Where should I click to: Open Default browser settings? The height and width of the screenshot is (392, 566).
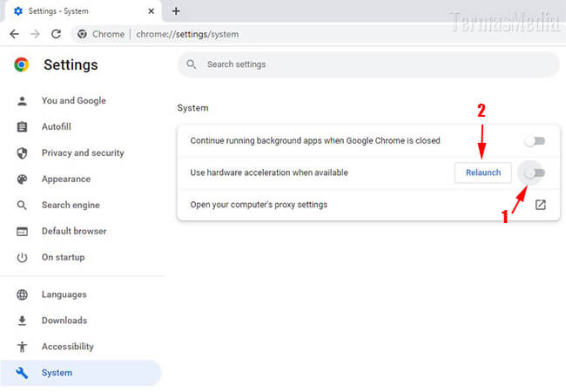74,231
